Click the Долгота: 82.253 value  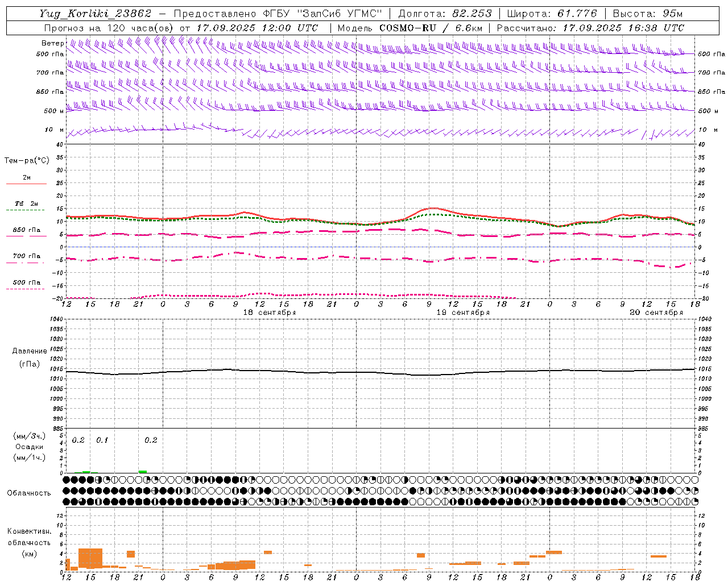point(445,14)
